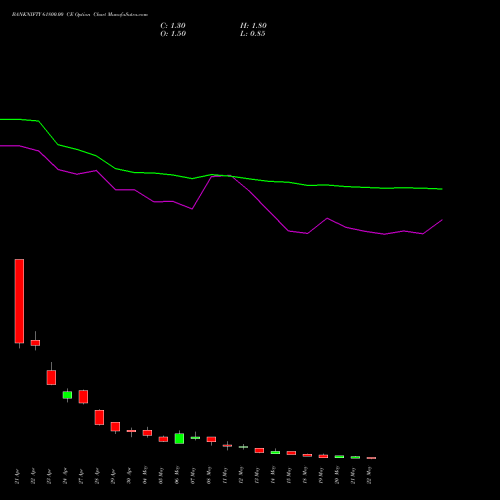Select the open value 'O: 1.50'
The height and width of the screenshot is (500, 500).
[x=173, y=34]
